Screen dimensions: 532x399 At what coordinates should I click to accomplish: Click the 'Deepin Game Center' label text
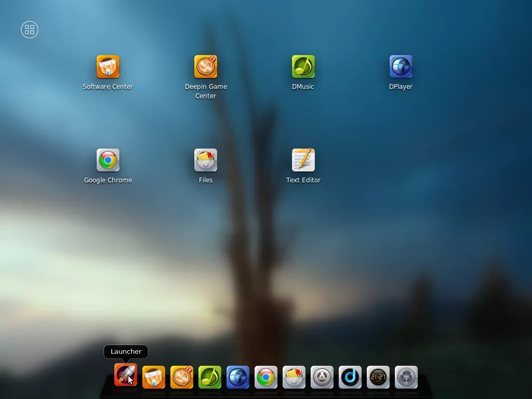[x=206, y=91]
